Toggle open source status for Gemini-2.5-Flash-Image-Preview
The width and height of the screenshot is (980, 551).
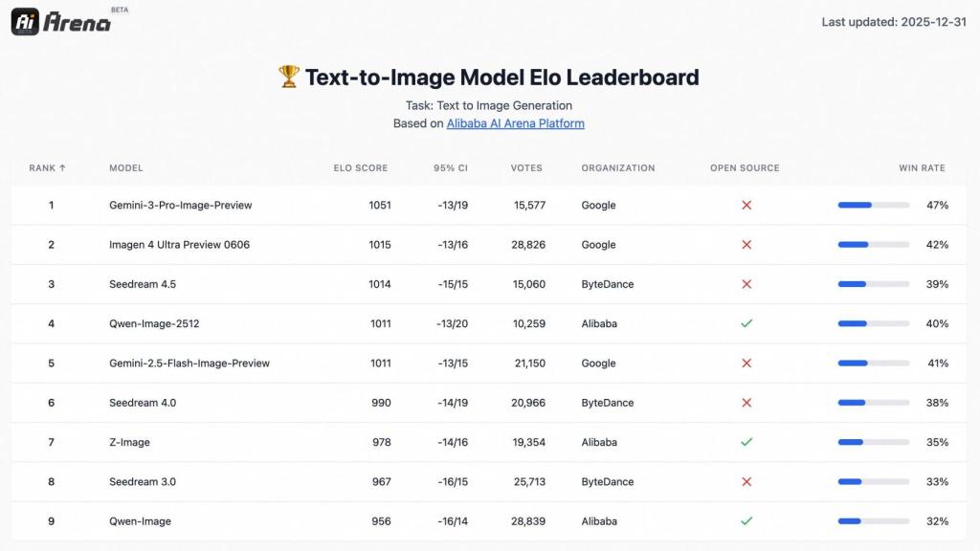pos(746,363)
